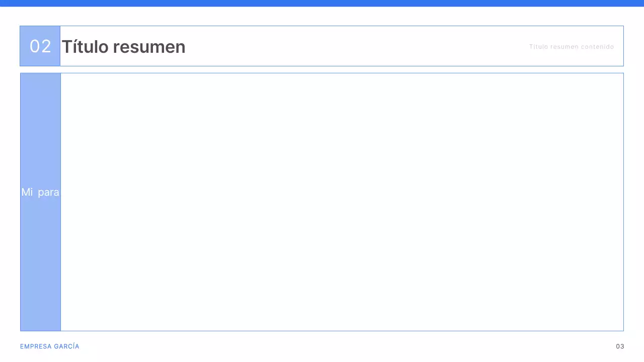The height and width of the screenshot is (362, 644).
Task: Click the word "Título" in the bold heading
Action: [x=85, y=47]
